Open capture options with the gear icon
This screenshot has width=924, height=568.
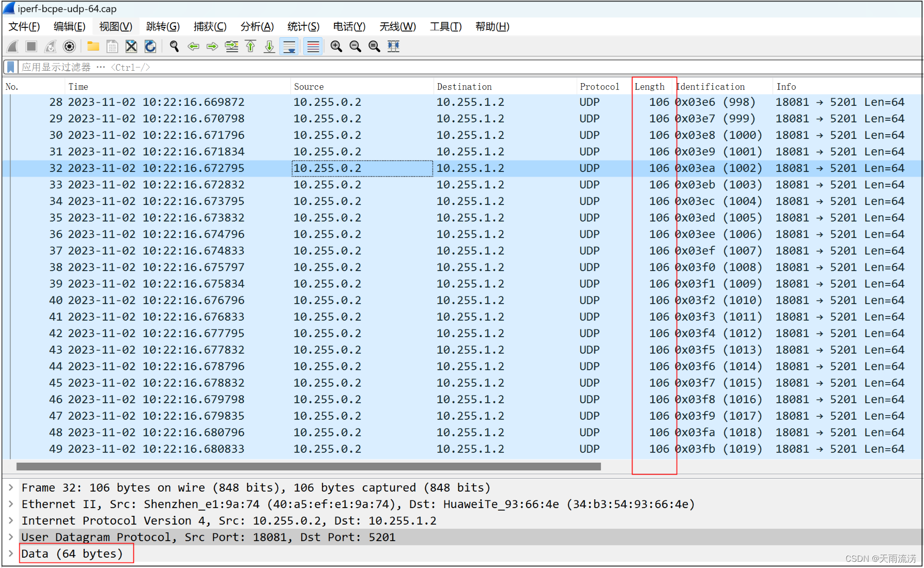point(69,46)
